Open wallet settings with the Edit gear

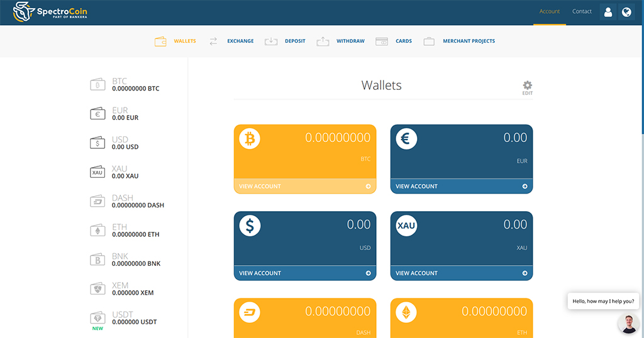[x=528, y=87]
